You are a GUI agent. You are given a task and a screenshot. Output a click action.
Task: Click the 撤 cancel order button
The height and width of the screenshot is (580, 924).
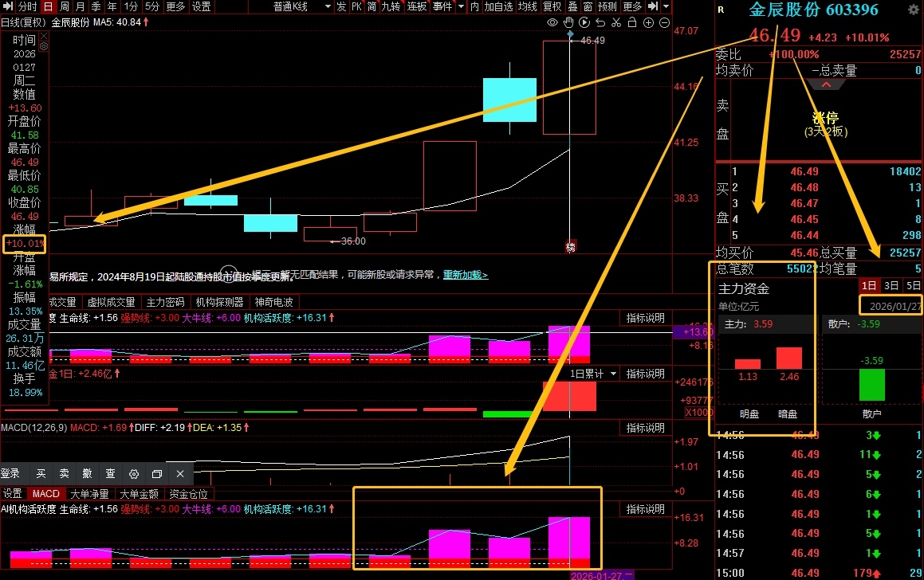pyautogui.click(x=87, y=474)
